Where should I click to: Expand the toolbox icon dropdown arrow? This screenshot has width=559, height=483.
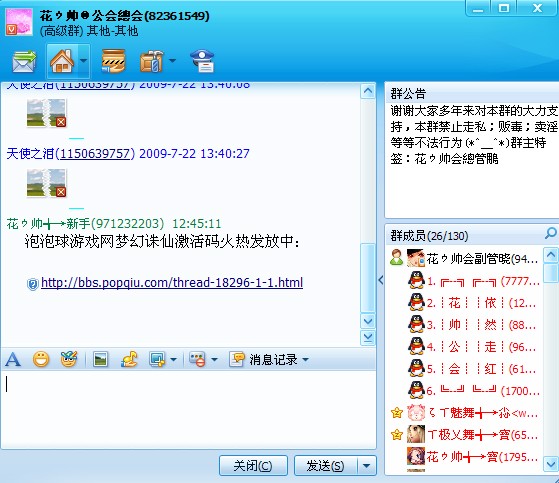172,61
